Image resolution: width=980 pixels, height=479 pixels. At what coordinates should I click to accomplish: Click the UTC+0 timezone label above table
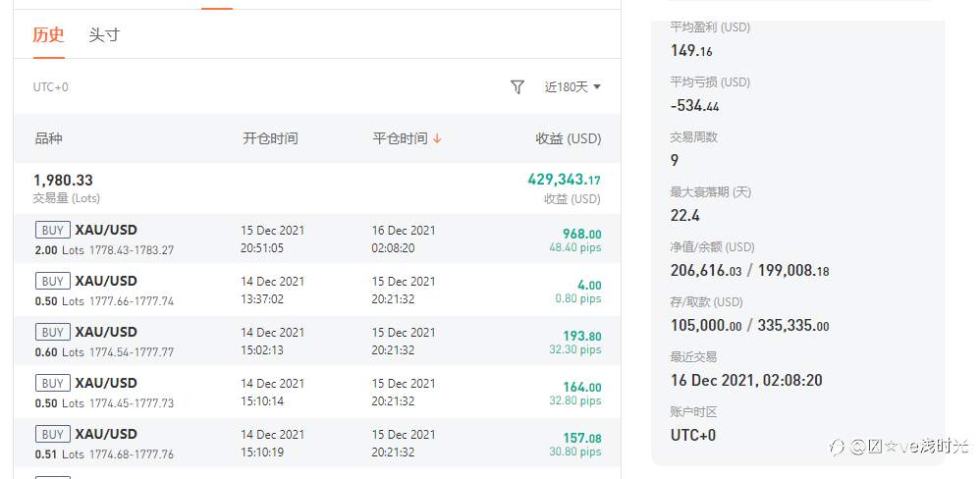(x=51, y=87)
